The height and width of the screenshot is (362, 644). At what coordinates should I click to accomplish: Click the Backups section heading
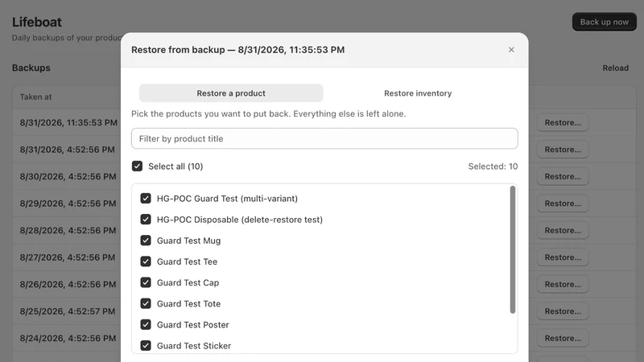(31, 68)
